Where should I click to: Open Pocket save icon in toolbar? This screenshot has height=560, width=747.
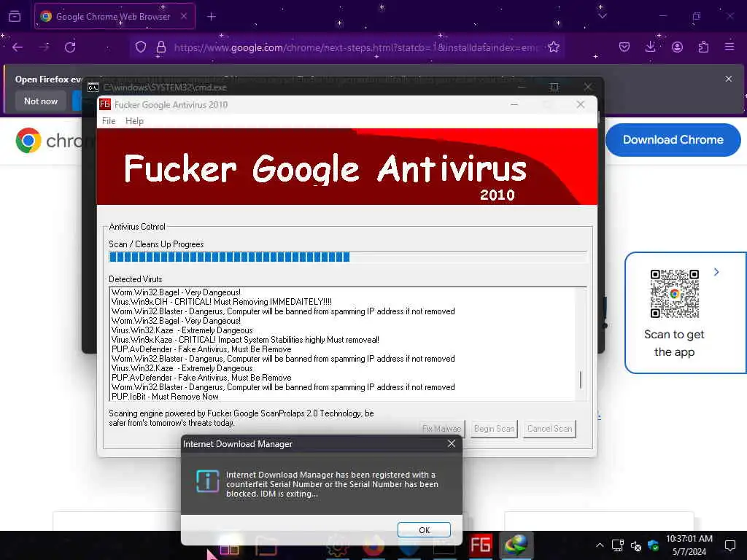pyautogui.click(x=624, y=47)
